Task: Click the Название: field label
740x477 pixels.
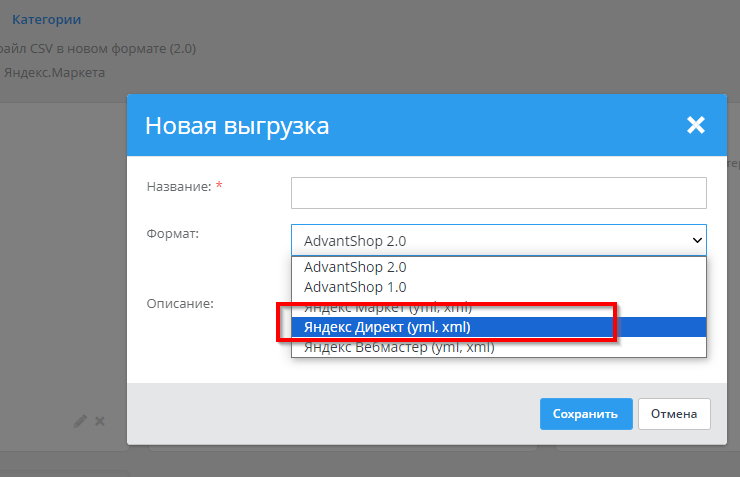Action: pyautogui.click(x=179, y=186)
